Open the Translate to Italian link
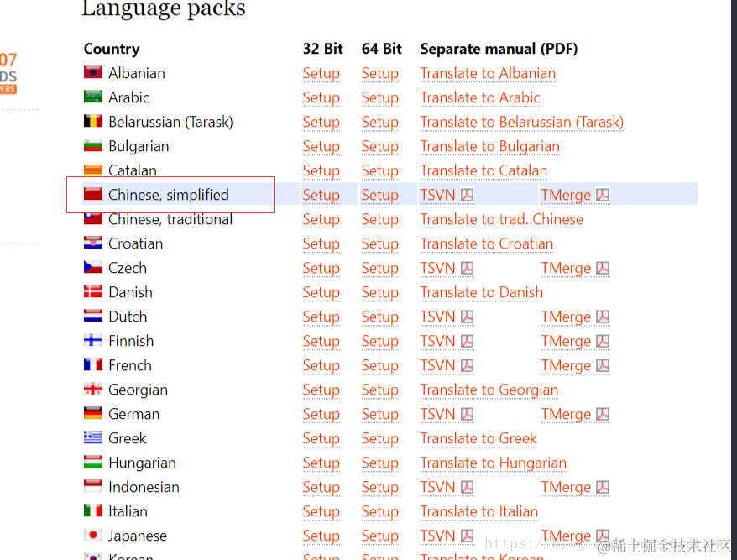 tap(479, 511)
